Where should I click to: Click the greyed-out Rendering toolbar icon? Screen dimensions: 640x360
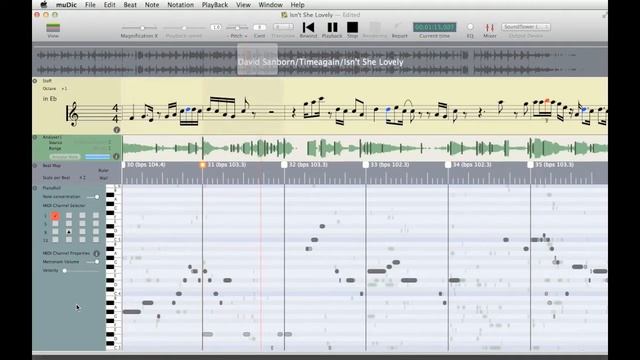tap(375, 27)
